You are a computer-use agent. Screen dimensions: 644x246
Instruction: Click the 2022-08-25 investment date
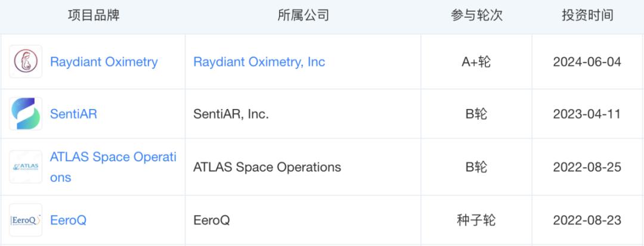click(x=587, y=167)
